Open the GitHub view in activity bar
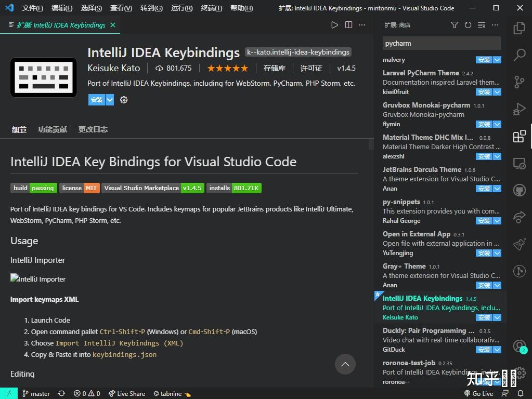Viewport: 532px width, 399px height. (519, 190)
